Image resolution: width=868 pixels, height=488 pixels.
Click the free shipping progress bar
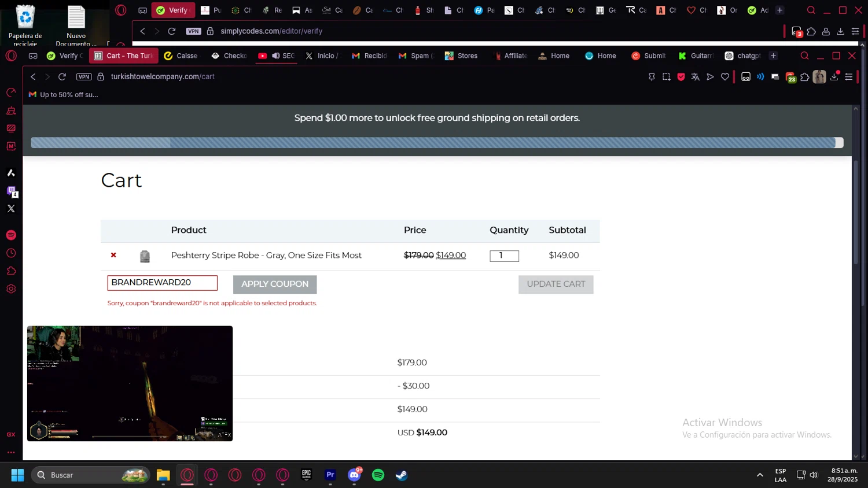pos(437,143)
